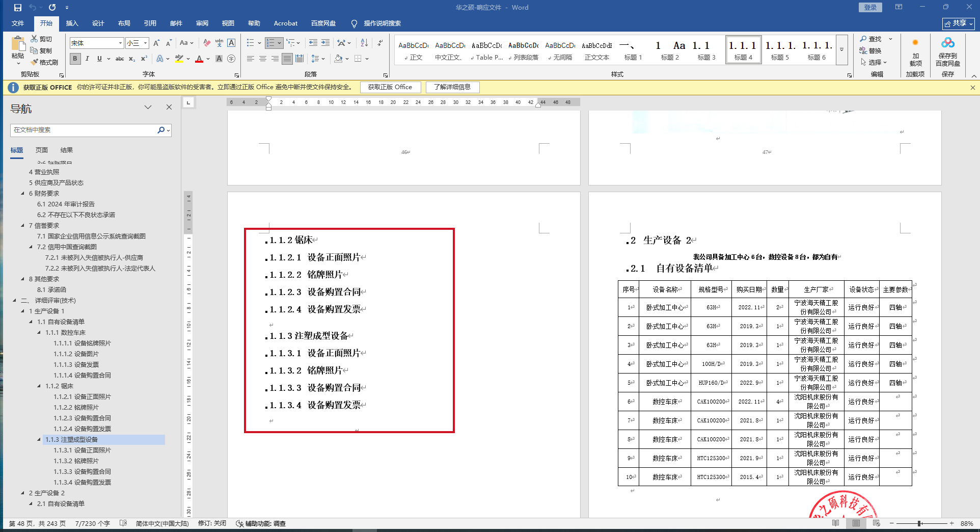This screenshot has height=532, width=980.
Task: Click the 登录 sign-in button
Action: (x=870, y=8)
